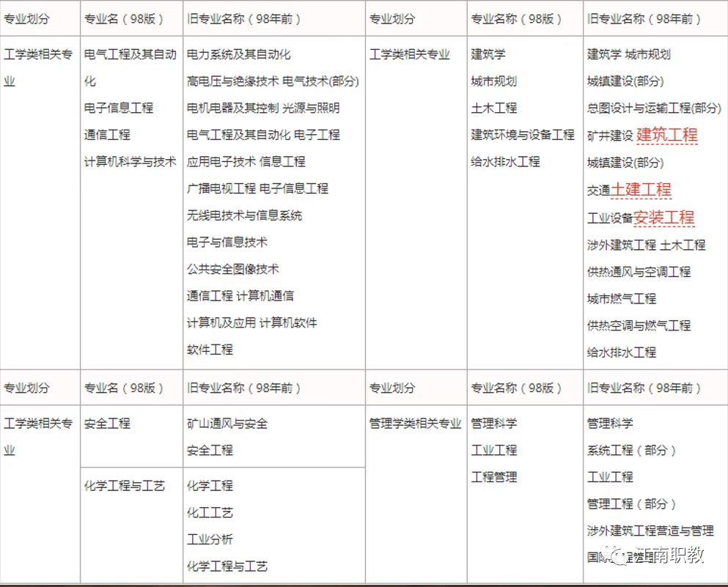Select the text 矿井建设
The image size is (728, 587).
pyautogui.click(x=610, y=136)
